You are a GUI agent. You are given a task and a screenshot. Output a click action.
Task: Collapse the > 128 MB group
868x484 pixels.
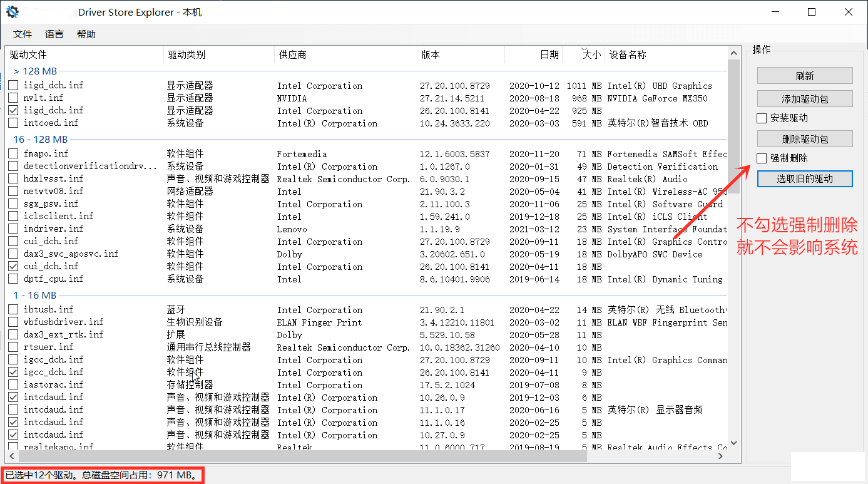tap(35, 71)
